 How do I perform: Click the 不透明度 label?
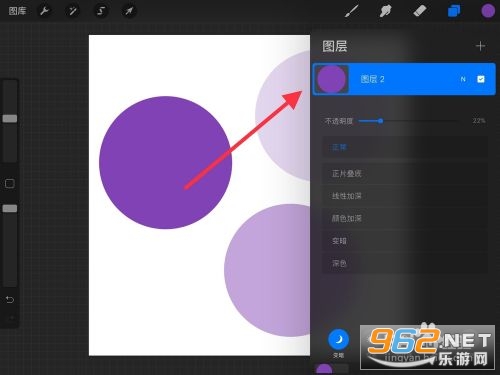coord(339,121)
